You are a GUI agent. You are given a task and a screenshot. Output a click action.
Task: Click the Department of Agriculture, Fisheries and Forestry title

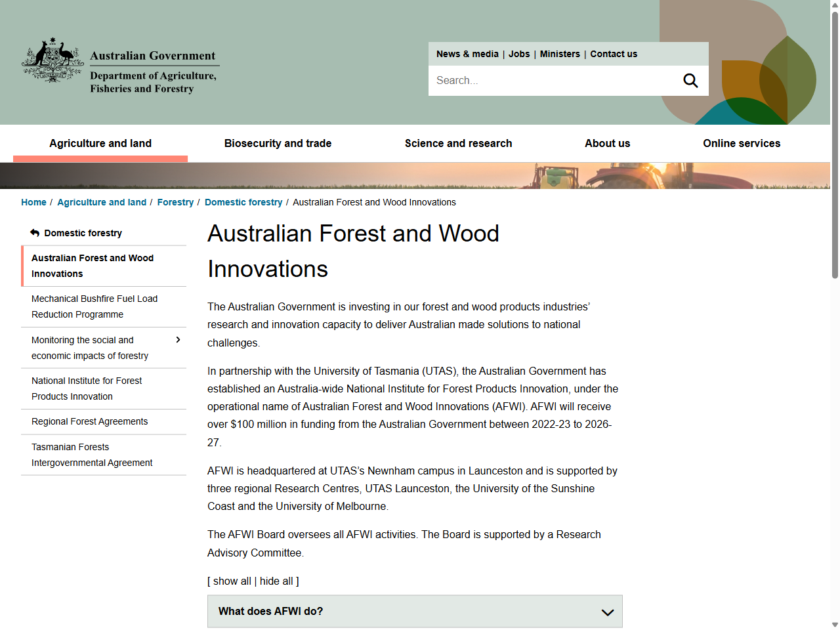coord(153,82)
